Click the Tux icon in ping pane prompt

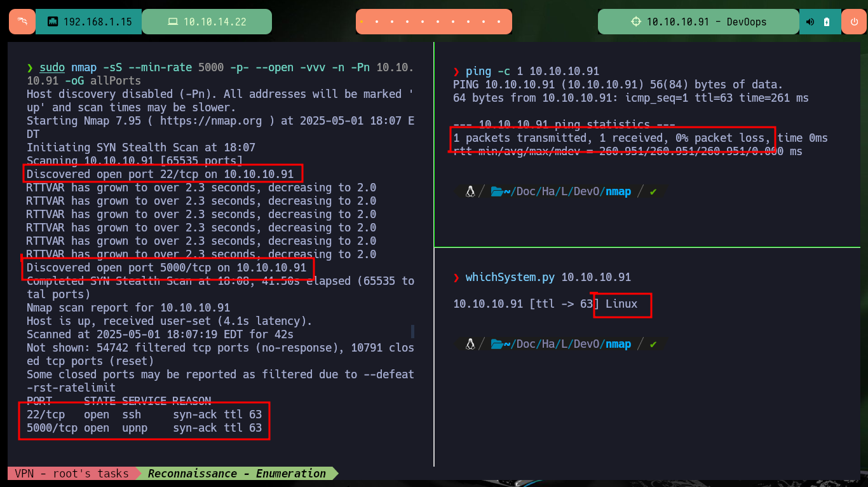pos(471,191)
